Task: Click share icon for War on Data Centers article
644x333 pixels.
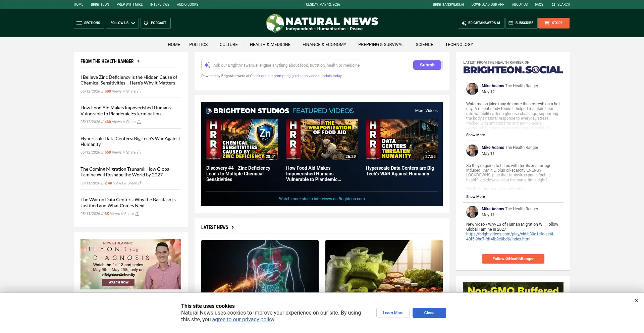Action: [137, 214]
